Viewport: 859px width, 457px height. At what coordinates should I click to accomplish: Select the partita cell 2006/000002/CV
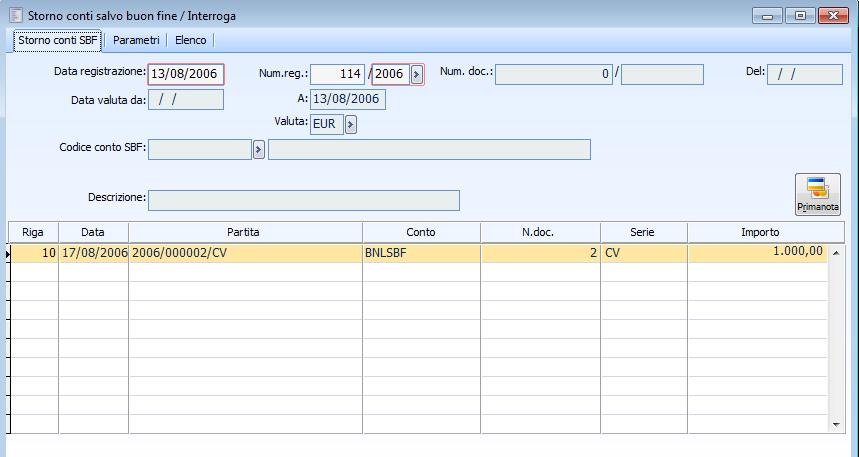[x=245, y=253]
